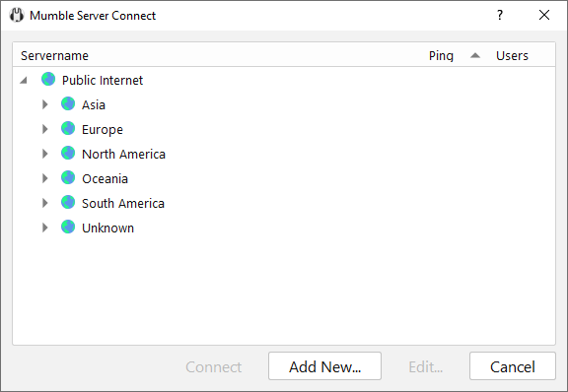Expand the Europe server list
568x392 pixels.
[x=45, y=129]
